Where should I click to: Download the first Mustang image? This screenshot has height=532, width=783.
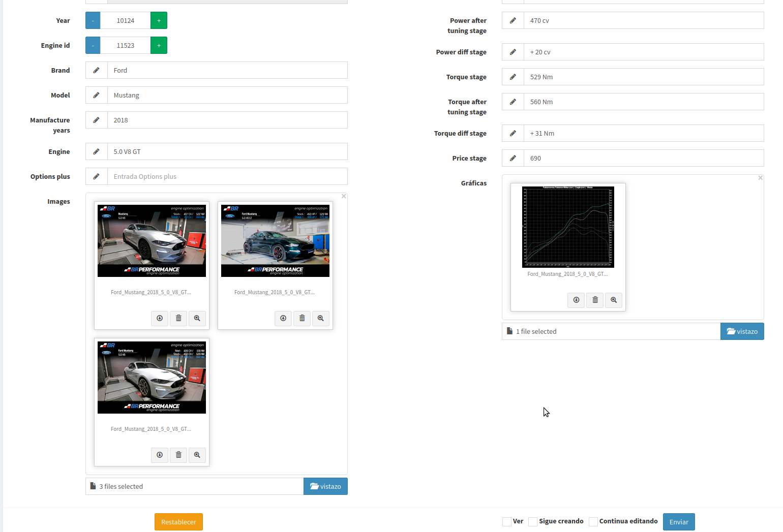[160, 318]
